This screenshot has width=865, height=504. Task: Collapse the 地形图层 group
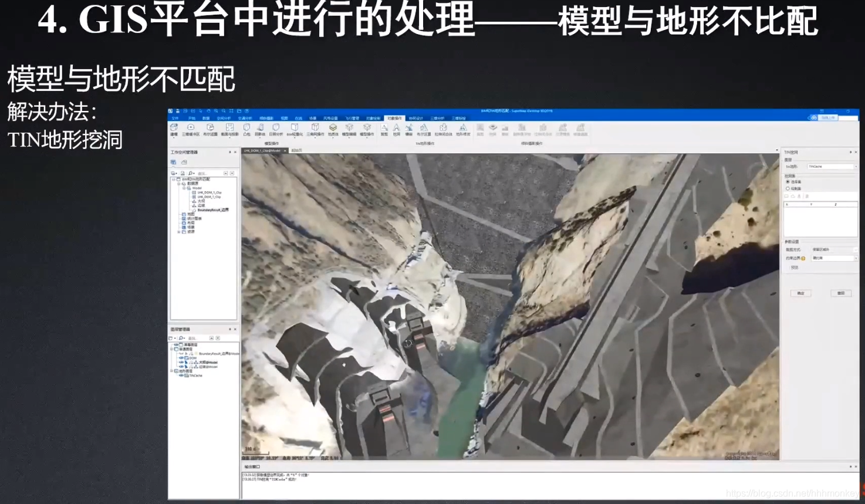[x=171, y=371]
